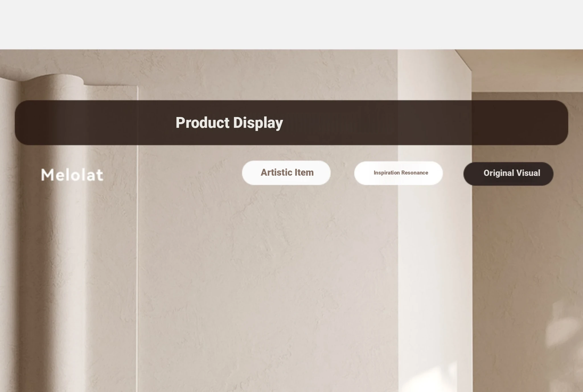Click the Artistic Item button
The image size is (583, 392).
286,173
